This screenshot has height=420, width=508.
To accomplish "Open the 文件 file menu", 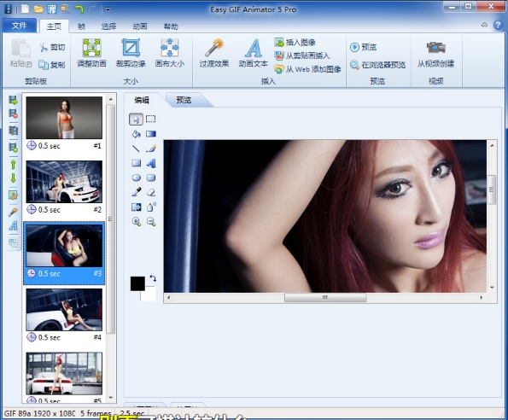I will pos(19,26).
